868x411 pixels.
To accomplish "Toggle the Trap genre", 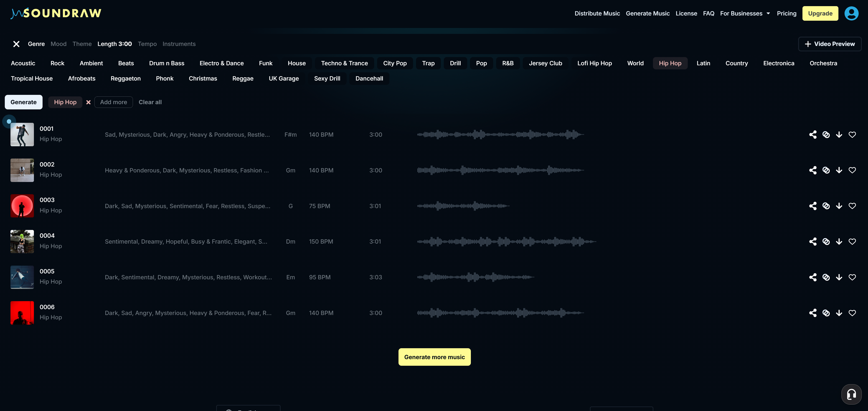I will 428,63.
